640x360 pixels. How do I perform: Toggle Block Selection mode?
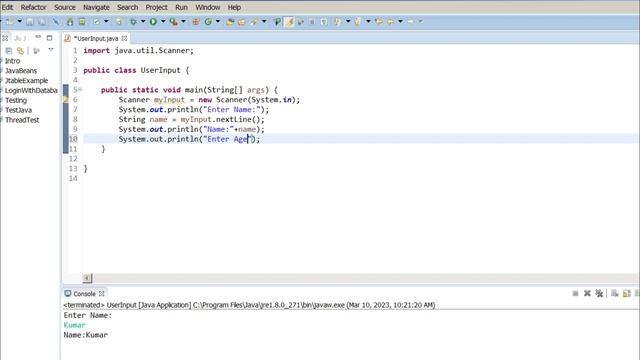(312, 21)
